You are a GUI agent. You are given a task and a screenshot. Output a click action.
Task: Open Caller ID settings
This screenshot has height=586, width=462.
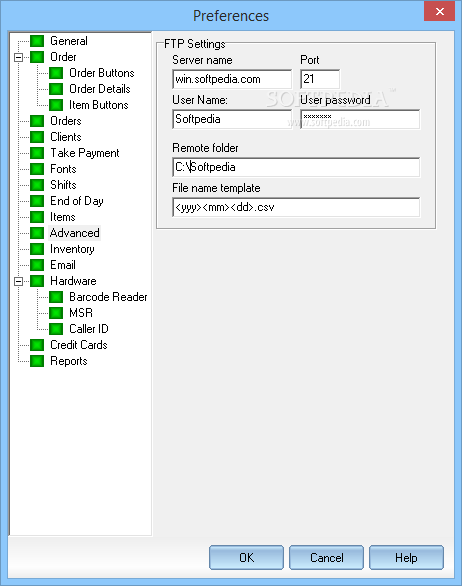pyautogui.click(x=89, y=329)
